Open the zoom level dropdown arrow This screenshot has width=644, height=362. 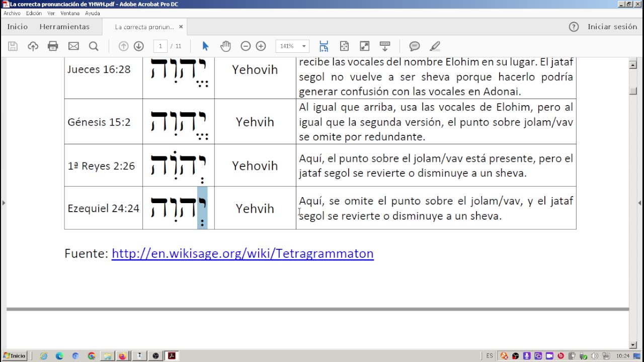point(304,46)
